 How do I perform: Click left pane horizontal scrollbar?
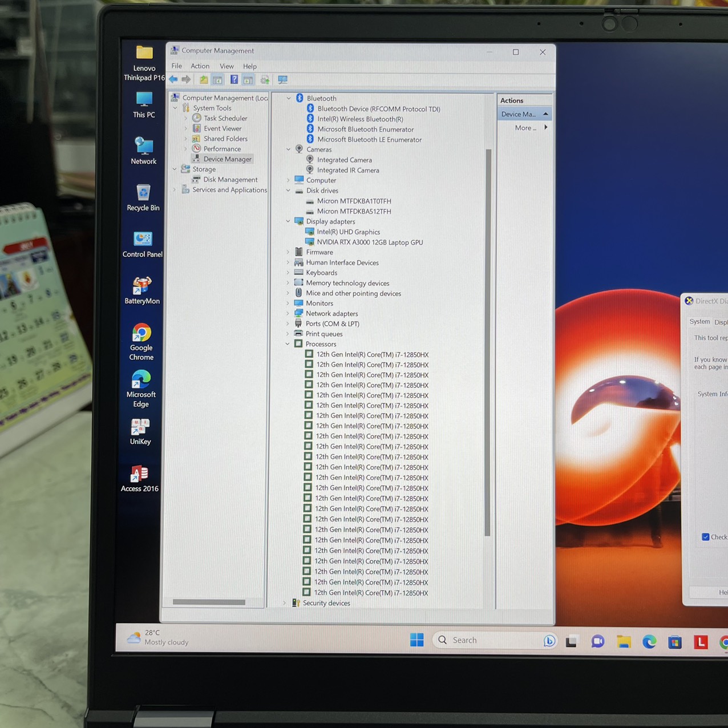[x=209, y=602]
